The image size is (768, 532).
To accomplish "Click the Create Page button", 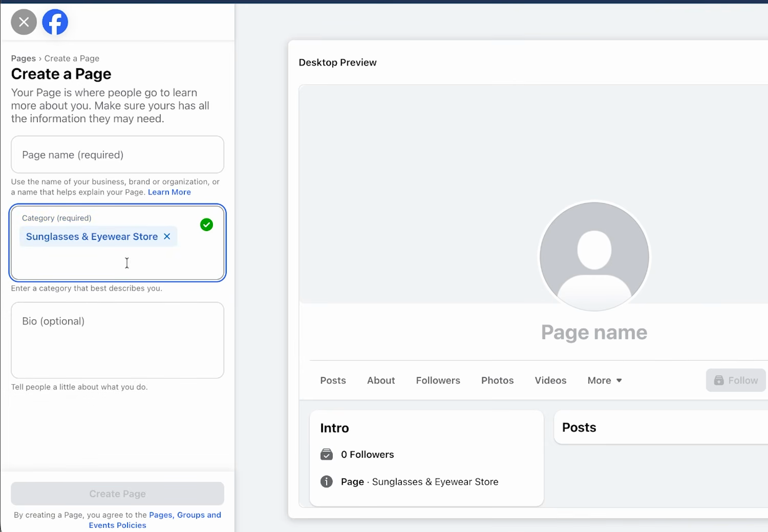I will point(117,494).
